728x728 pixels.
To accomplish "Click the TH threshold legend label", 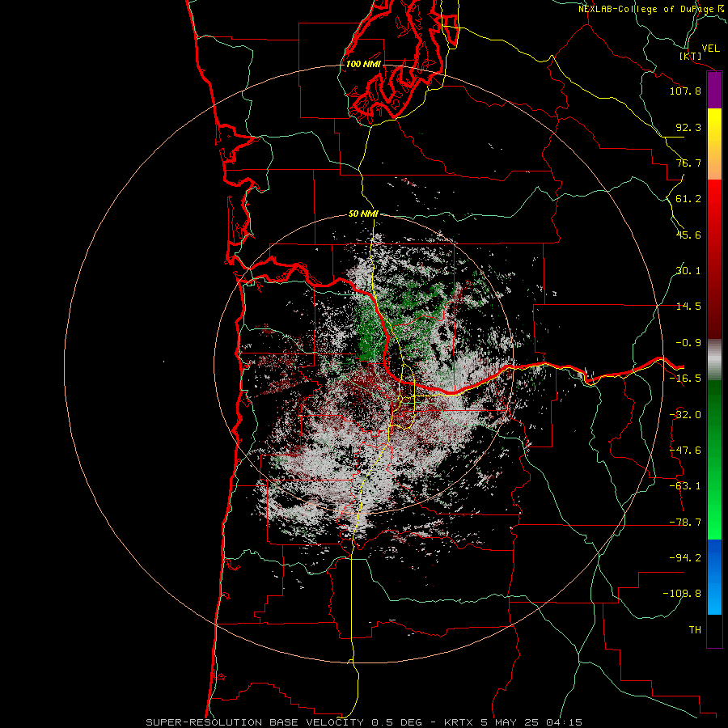I will [x=695, y=630].
